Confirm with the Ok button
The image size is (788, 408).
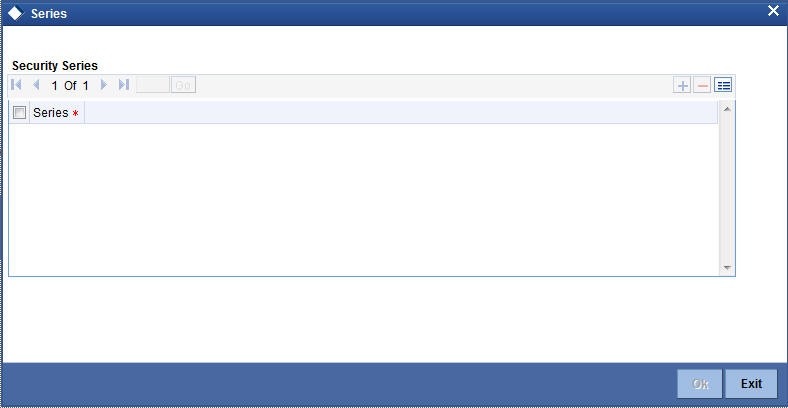700,384
